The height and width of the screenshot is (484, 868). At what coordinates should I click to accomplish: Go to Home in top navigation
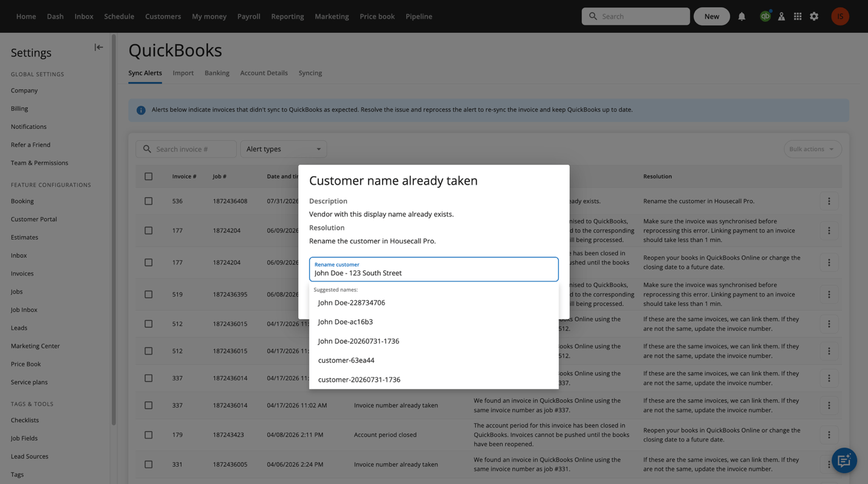(26, 16)
